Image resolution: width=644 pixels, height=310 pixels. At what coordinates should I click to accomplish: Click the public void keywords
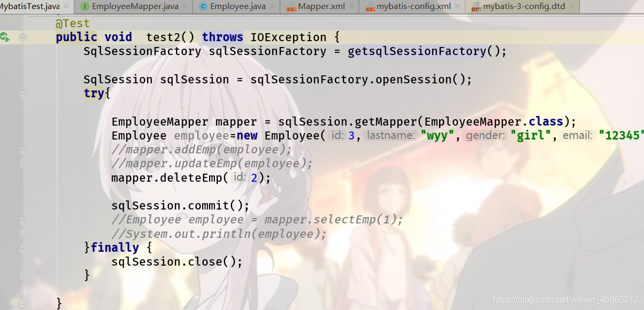pos(94,37)
